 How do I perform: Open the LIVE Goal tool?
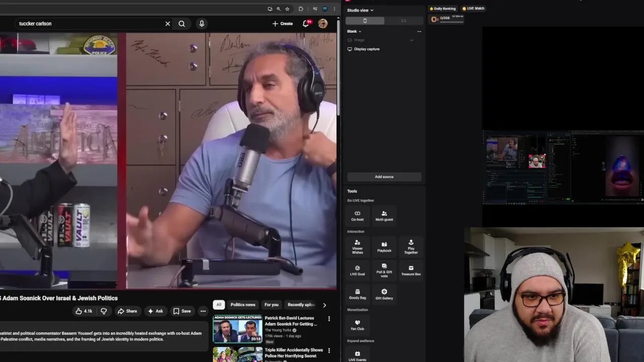357,270
